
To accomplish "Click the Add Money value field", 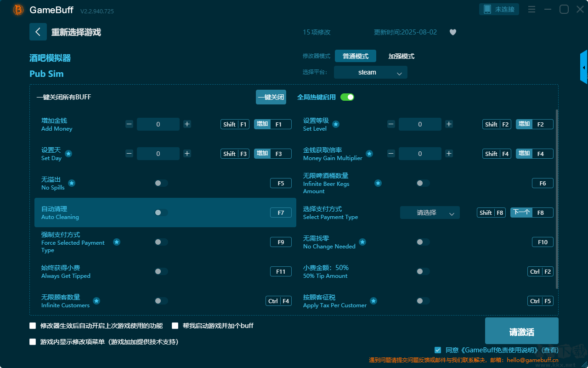I will 158,124.
